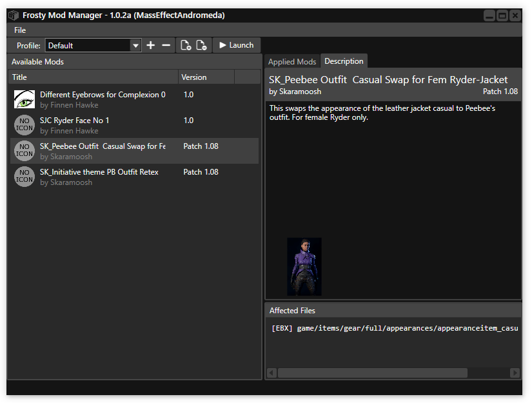Click the NO ICON badge for SK_Peebee Outfit mod

click(25, 151)
